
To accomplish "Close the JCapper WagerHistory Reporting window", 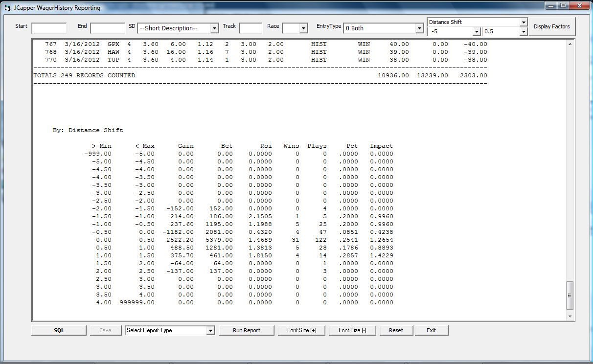I will pyautogui.click(x=579, y=6).
